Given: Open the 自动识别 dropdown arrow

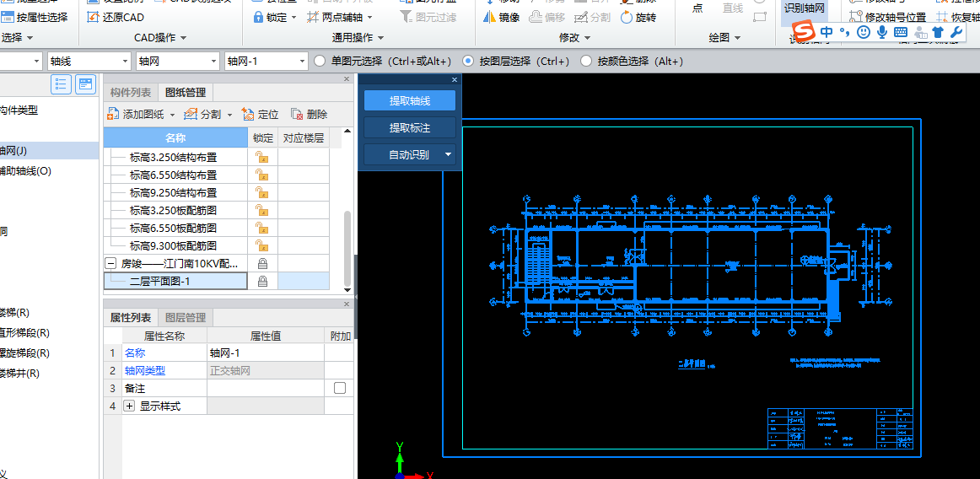Looking at the screenshot, I should (x=448, y=154).
